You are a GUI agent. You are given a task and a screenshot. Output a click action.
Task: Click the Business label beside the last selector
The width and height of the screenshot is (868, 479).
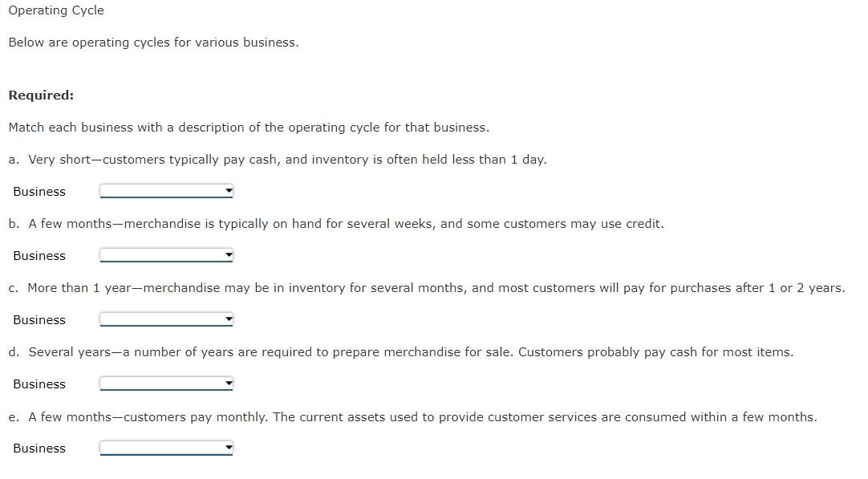click(x=39, y=448)
